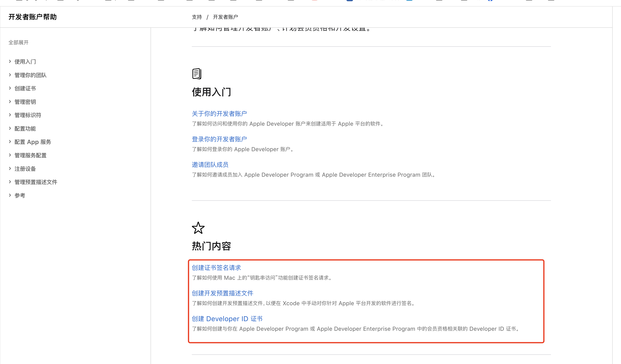Click 全部展开 to expand all sections
The width and height of the screenshot is (621, 364).
click(18, 43)
